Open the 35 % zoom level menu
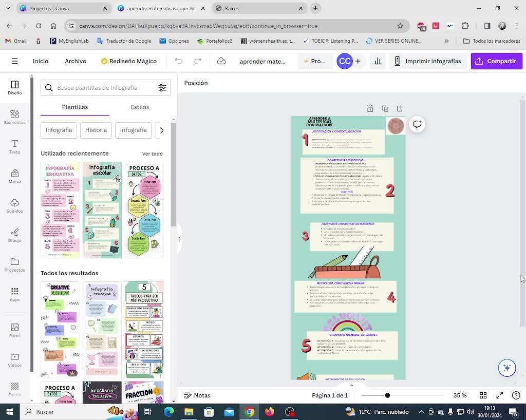Image resolution: width=526 pixels, height=420 pixels. click(460, 395)
